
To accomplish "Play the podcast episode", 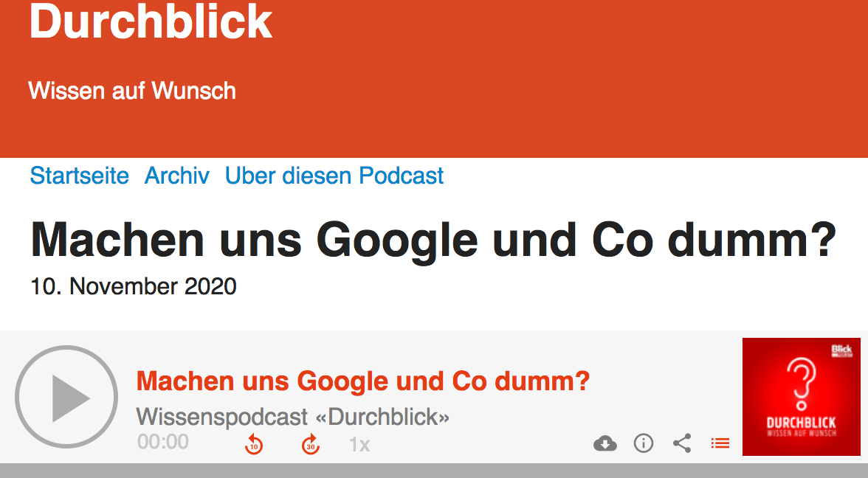I will [x=66, y=397].
